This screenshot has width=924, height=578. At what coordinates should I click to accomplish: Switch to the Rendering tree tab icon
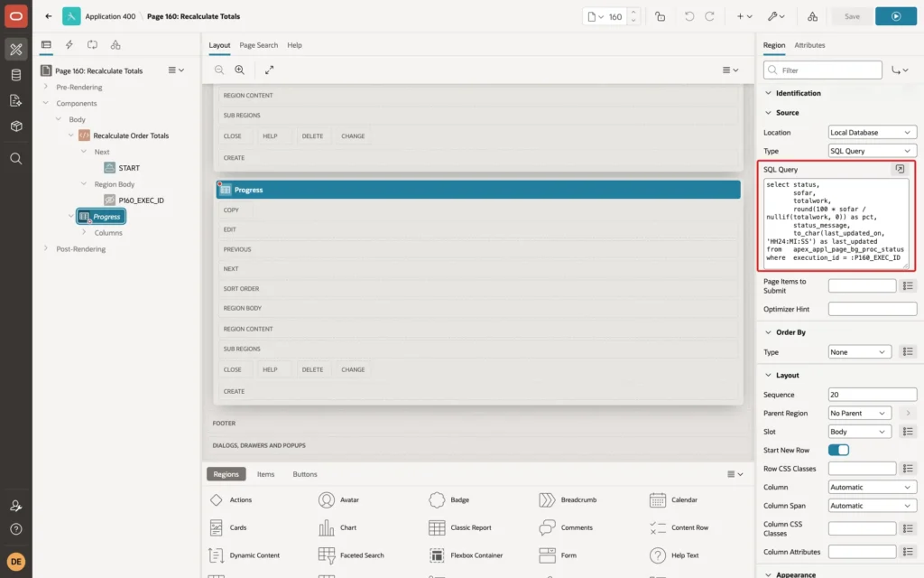[46, 45]
